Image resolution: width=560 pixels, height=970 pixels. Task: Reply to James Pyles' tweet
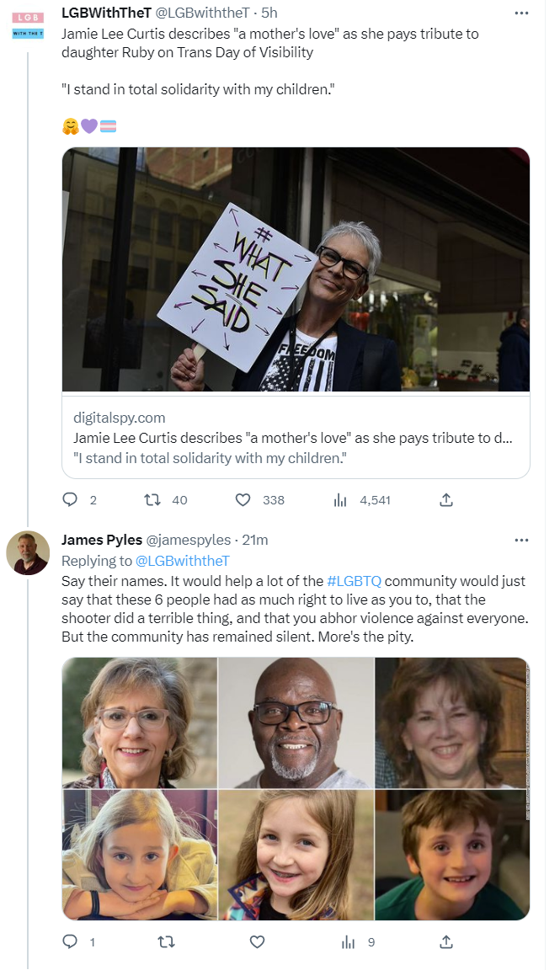point(70,941)
